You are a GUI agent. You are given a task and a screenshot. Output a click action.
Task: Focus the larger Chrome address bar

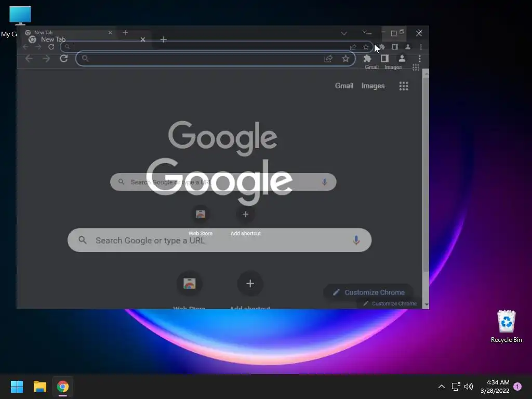tap(216, 59)
